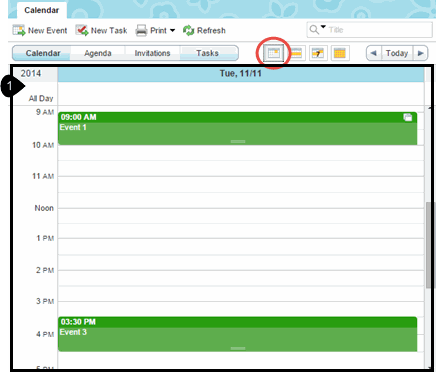Image resolution: width=436 pixels, height=372 pixels.
Task: Open the Print dropdown arrow
Action: coord(172,30)
